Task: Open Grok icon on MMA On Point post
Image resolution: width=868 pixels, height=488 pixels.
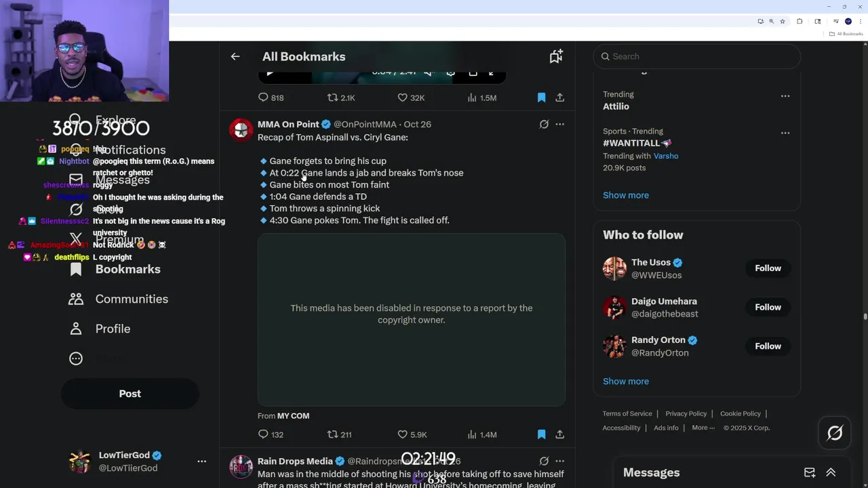Action: [544, 124]
